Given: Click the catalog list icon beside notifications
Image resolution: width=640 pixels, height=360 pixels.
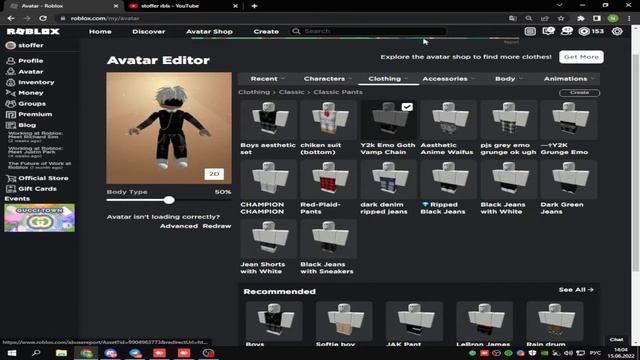Looking at the screenshot, I should pos(530,31).
